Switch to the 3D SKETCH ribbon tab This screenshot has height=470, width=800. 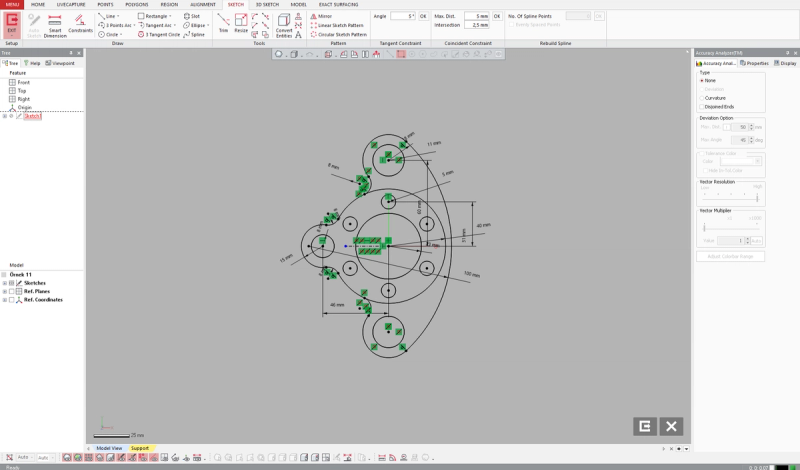[x=267, y=5]
